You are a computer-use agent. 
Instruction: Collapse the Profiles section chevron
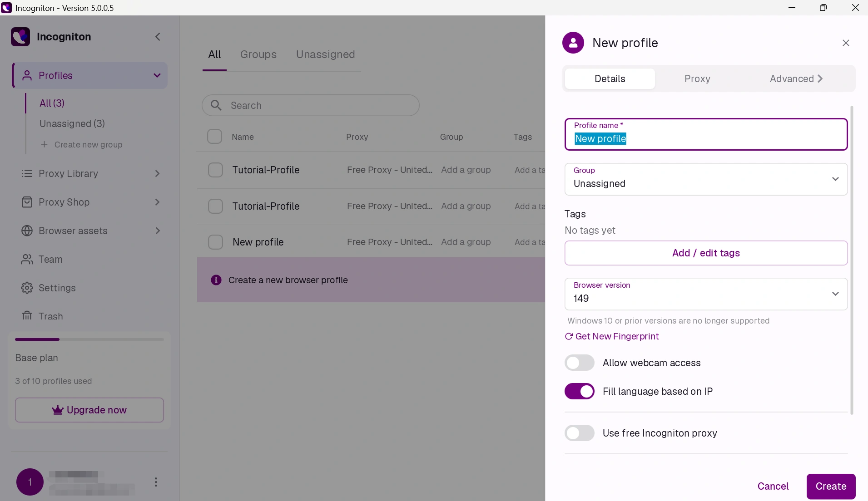point(157,75)
